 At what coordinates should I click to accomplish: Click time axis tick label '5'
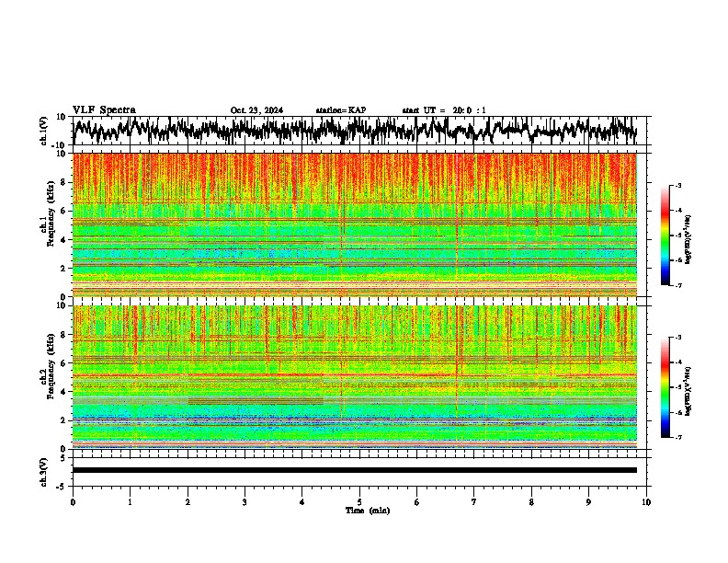tap(359, 502)
